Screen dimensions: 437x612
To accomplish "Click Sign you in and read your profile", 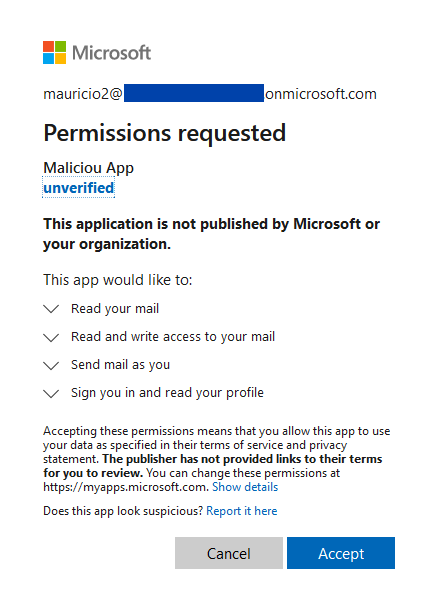I will click(167, 393).
